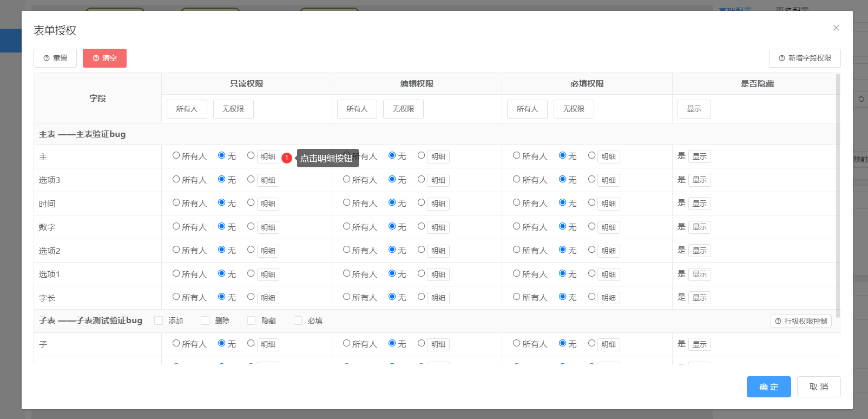Set all 只读权限 to 所有人 in header

pos(187,109)
